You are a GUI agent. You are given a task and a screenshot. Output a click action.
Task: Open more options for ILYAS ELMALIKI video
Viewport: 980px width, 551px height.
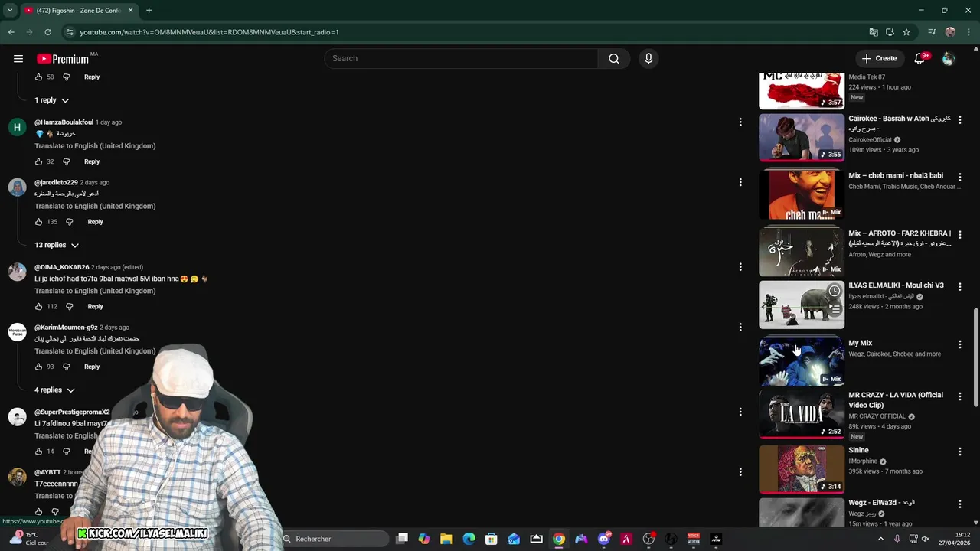(960, 286)
